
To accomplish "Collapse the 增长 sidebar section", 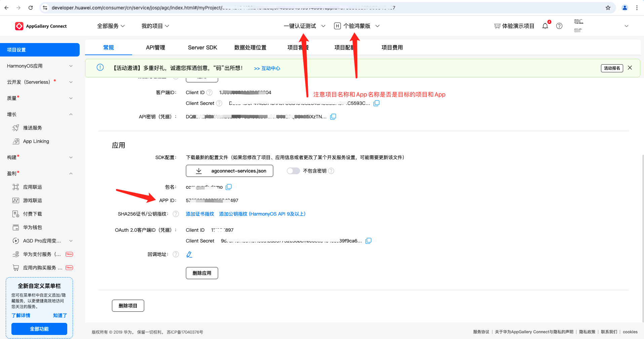I will tap(40, 114).
